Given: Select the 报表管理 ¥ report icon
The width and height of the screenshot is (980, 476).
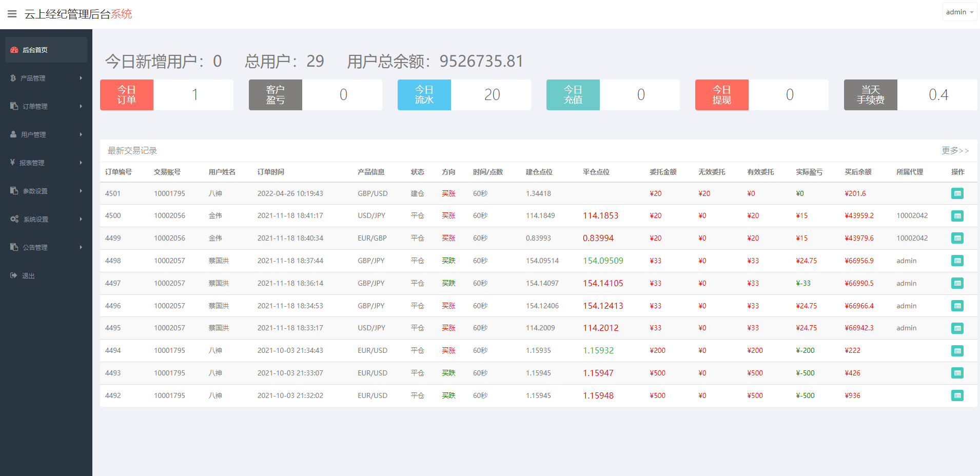Looking at the screenshot, I should pyautogui.click(x=13, y=163).
